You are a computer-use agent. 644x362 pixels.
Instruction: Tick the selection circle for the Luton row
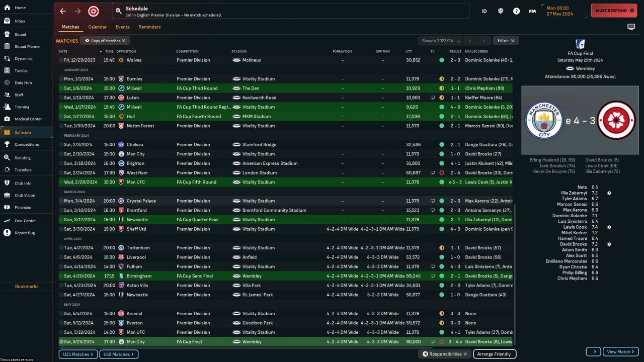coord(61,98)
